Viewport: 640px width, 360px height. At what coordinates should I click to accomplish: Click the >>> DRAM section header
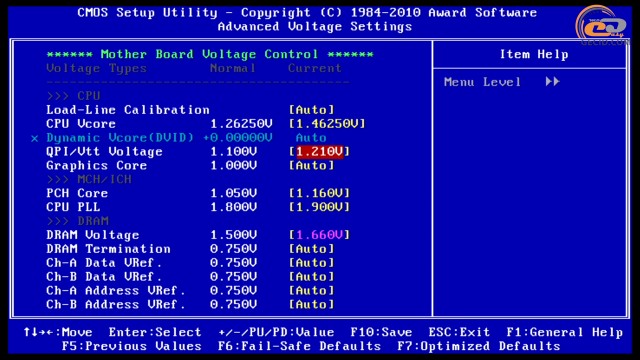tap(77, 221)
